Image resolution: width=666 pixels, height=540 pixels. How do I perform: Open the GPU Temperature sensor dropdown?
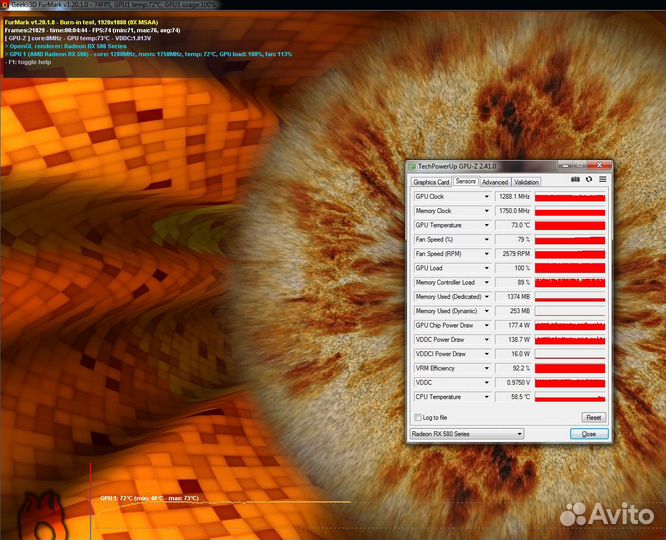(x=487, y=225)
